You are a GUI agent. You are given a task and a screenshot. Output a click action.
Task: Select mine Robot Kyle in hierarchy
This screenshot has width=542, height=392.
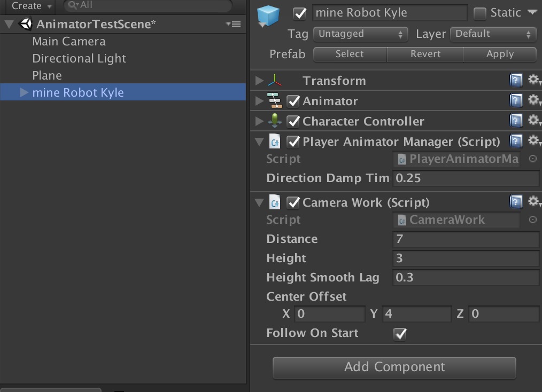(x=123, y=92)
